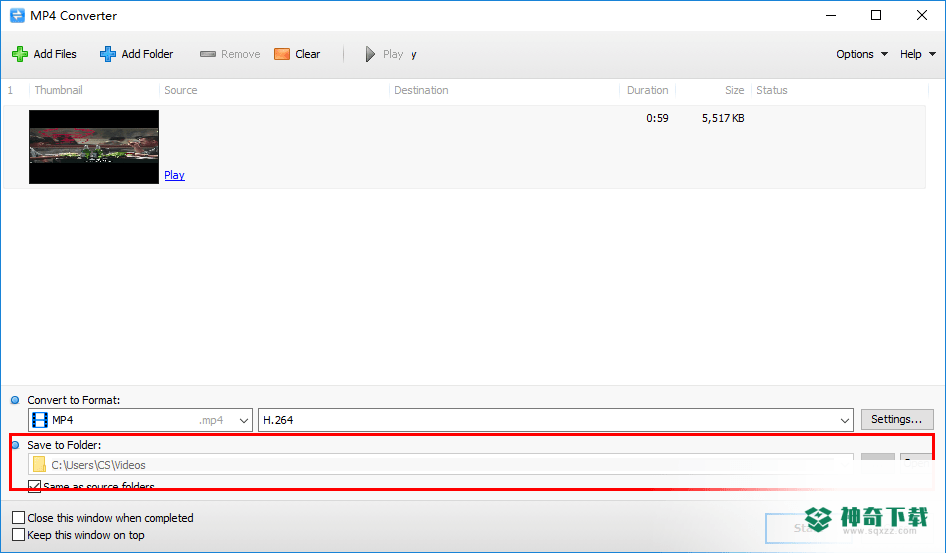
Task: Click the MP4 Converter app icon in title bar
Action: [x=17, y=15]
